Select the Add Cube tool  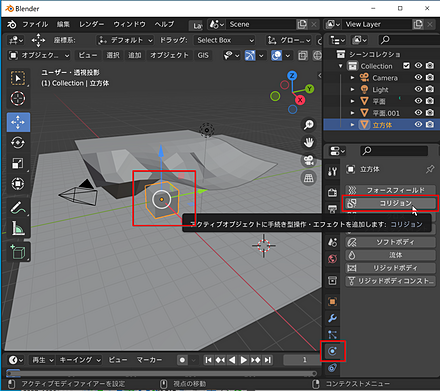point(18,252)
